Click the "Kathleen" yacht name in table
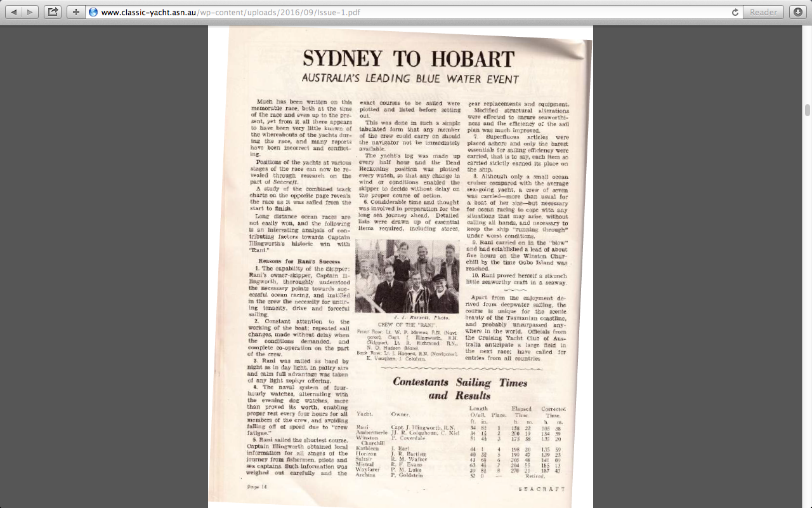This screenshot has width=812, height=508. 368,449
